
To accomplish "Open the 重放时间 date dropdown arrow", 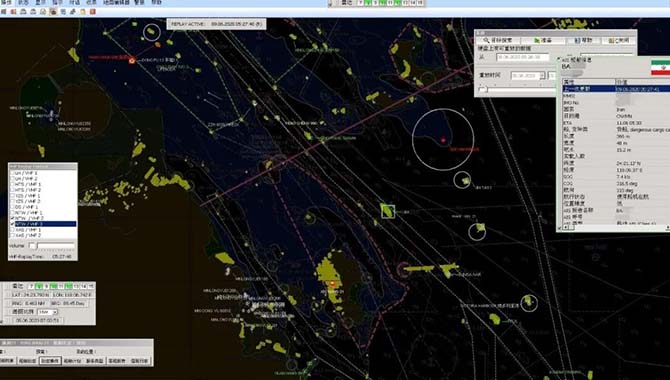I will pyautogui.click(x=542, y=76).
